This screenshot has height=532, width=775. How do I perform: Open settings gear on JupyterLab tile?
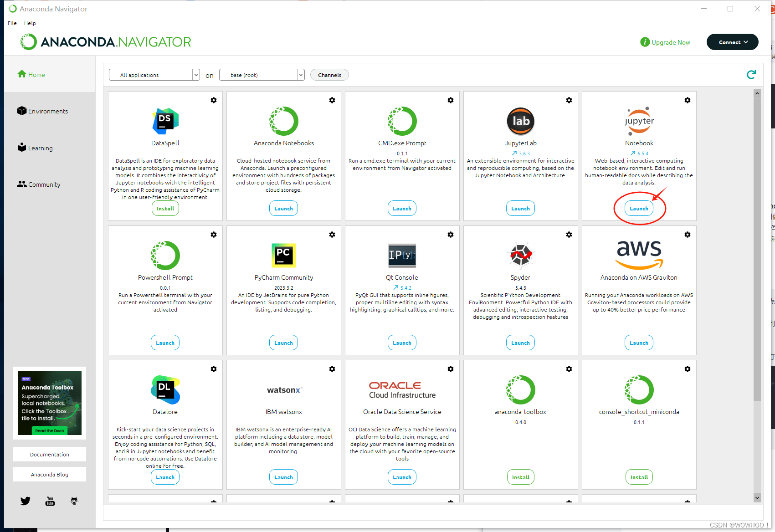click(569, 100)
